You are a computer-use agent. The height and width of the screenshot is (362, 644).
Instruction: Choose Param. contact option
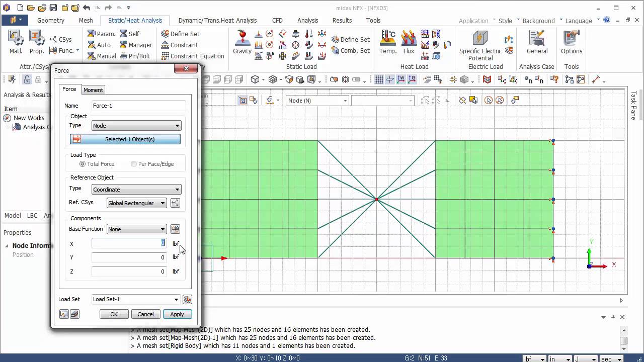pos(101,34)
